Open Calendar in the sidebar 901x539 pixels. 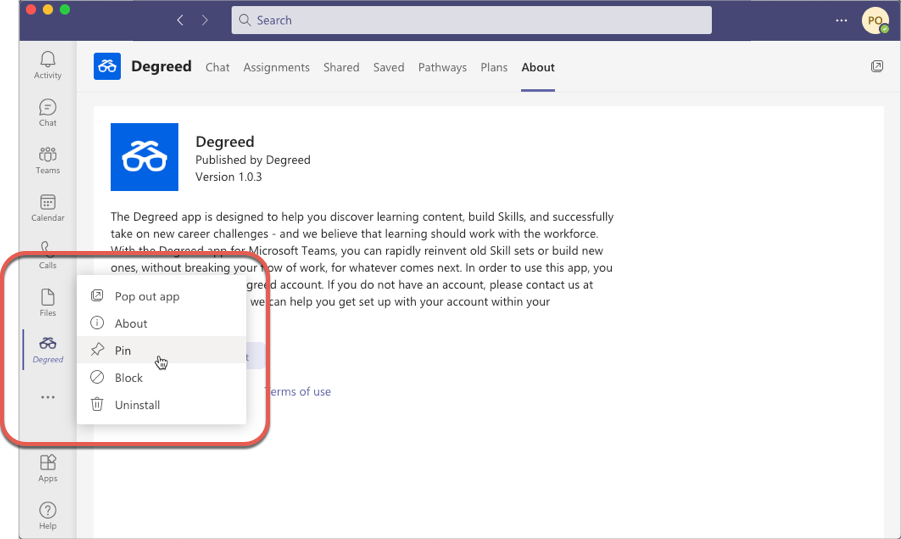tap(48, 207)
